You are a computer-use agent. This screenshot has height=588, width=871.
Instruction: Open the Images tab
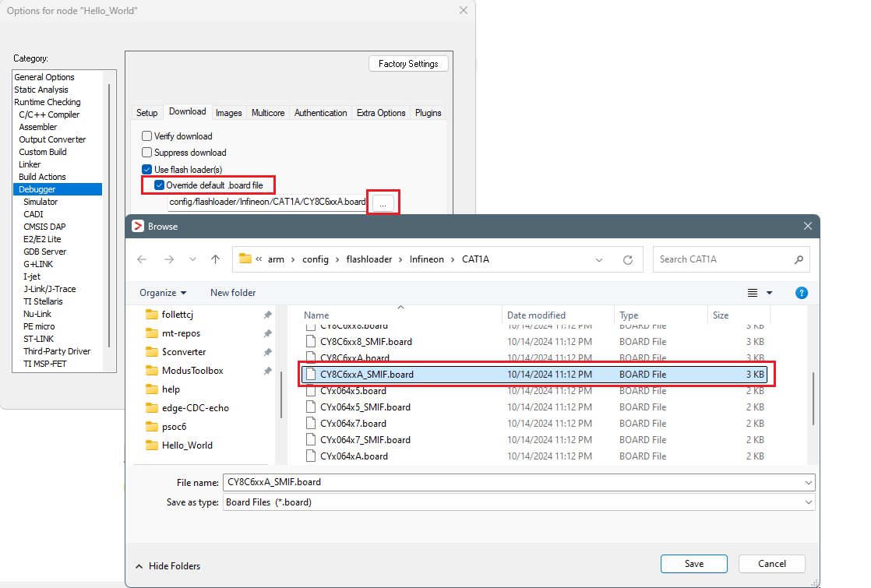(228, 113)
